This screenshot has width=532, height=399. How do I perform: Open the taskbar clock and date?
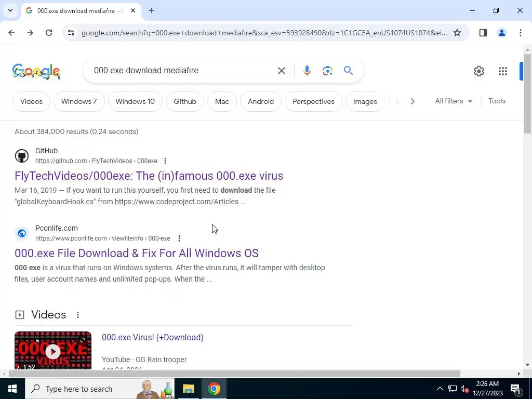pos(487,389)
